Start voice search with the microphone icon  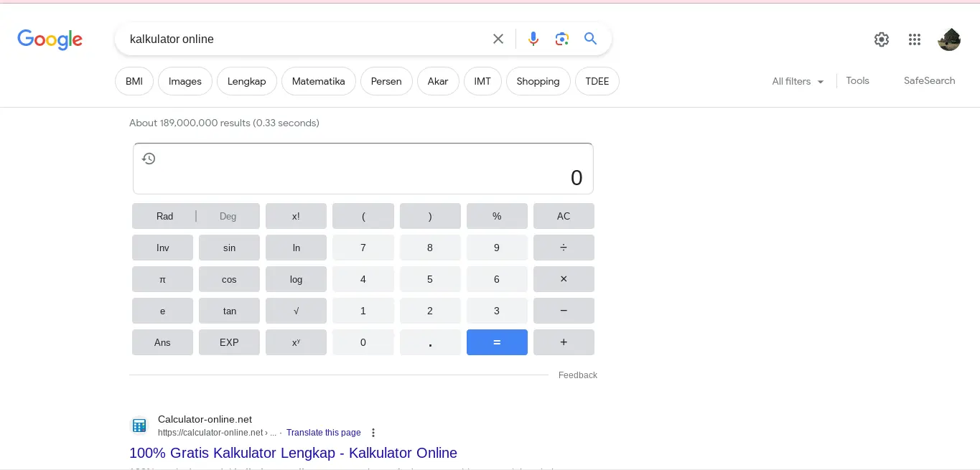533,39
